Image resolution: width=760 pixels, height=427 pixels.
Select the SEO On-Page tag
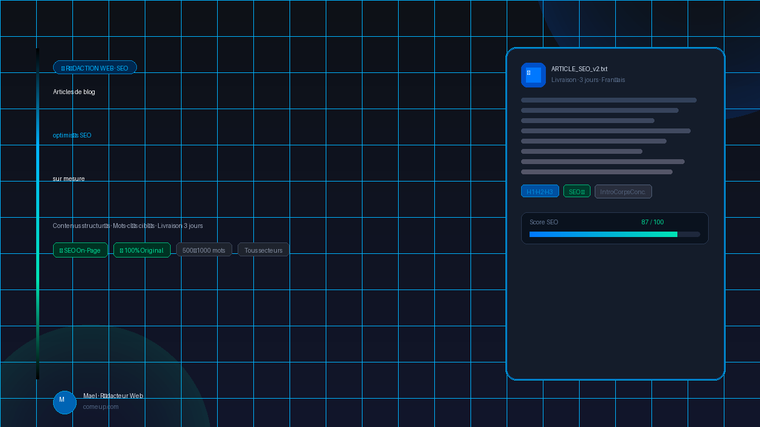(80, 250)
